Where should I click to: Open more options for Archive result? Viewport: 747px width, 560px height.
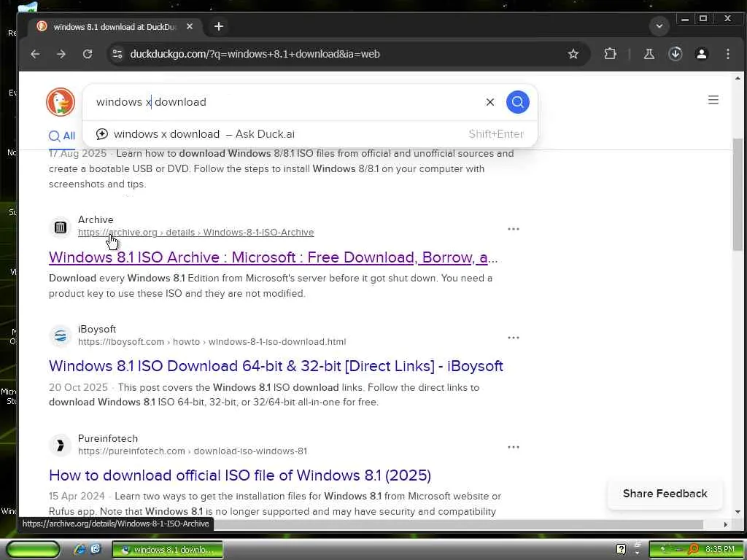pyautogui.click(x=513, y=229)
